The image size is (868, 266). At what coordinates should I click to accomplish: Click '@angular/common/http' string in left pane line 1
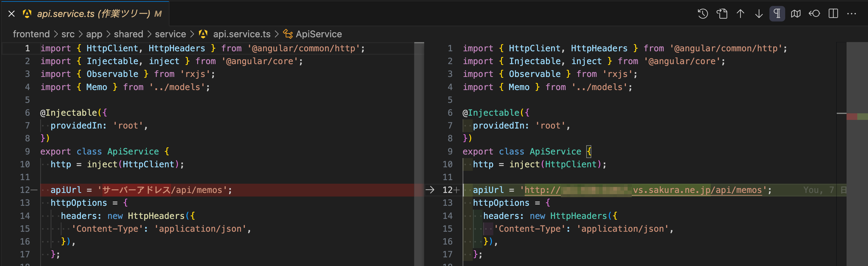(304, 49)
